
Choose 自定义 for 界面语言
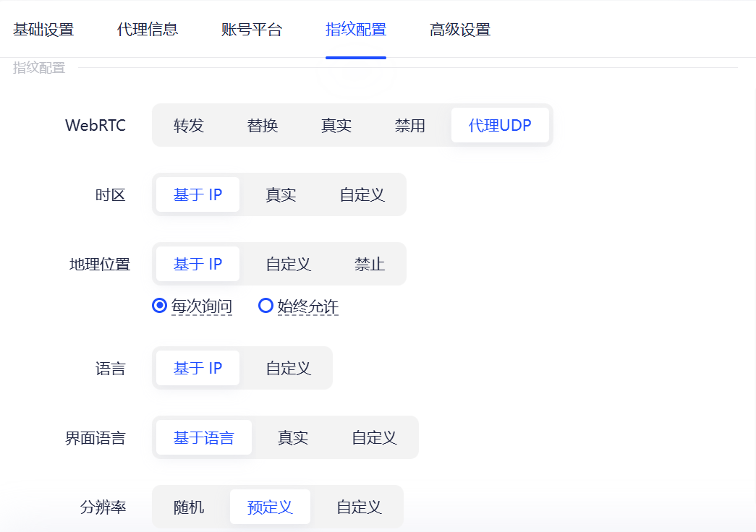[x=374, y=437]
